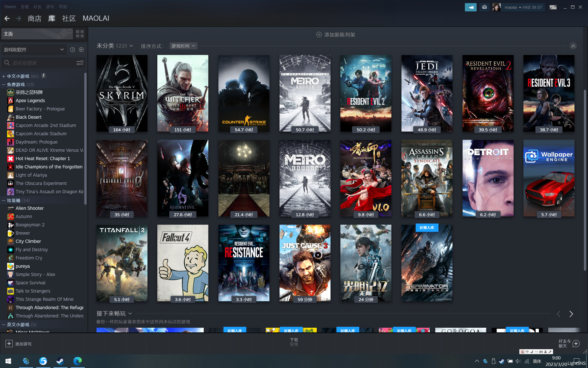Open friends and chat plus icon
The image size is (588, 368).
click(576, 343)
